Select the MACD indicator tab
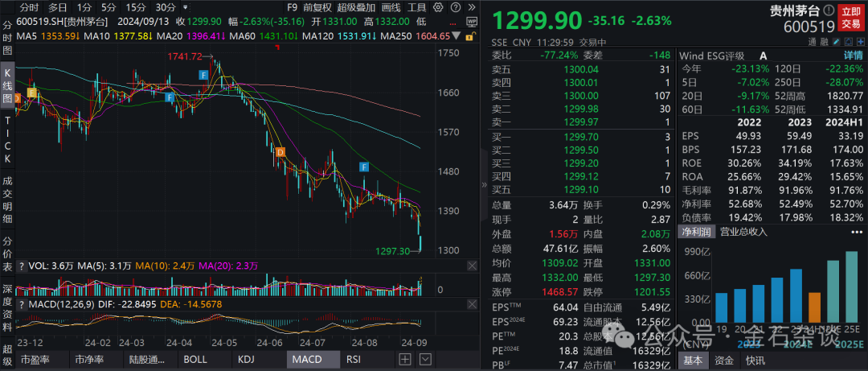The height and width of the screenshot is (371, 868). coord(312,360)
